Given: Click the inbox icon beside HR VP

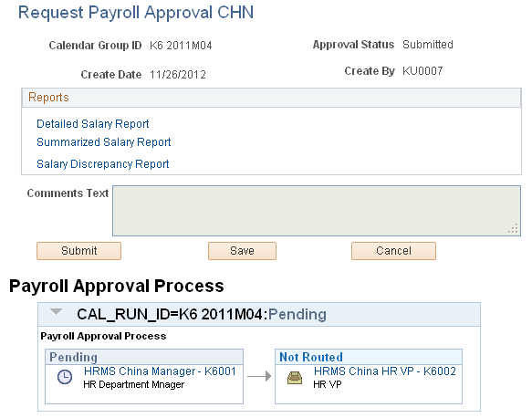Looking at the screenshot, I should 295,377.
